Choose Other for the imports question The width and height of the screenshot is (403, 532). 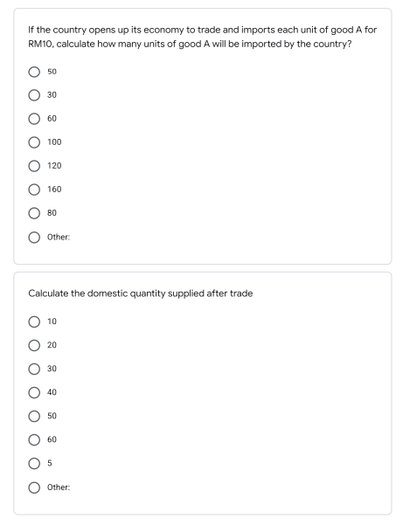coord(34,238)
